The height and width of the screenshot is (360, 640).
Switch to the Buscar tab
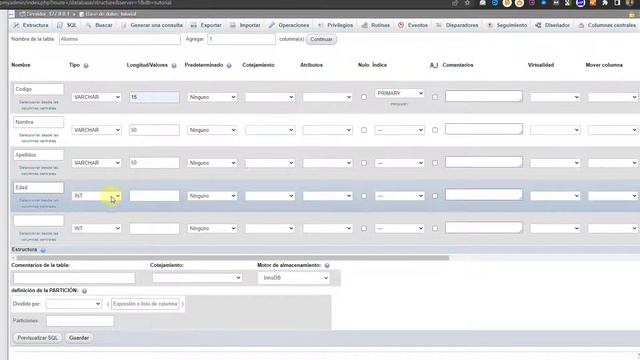pos(99,25)
